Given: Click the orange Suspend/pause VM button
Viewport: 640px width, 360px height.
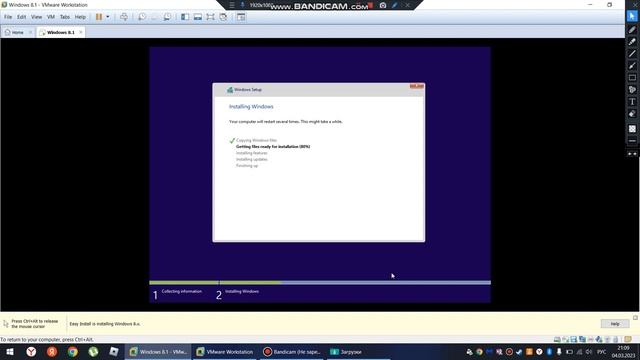Looking at the screenshot, I should (99, 17).
